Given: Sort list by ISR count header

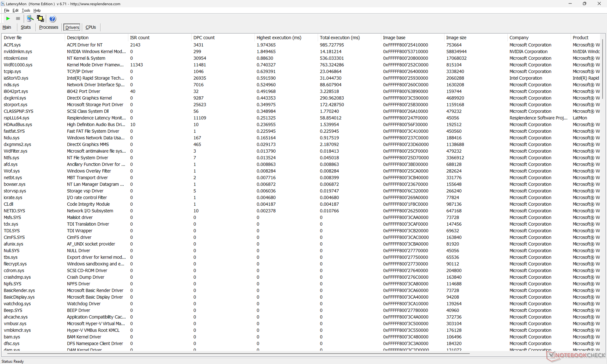Looking at the screenshot, I should pyautogui.click(x=140, y=38).
